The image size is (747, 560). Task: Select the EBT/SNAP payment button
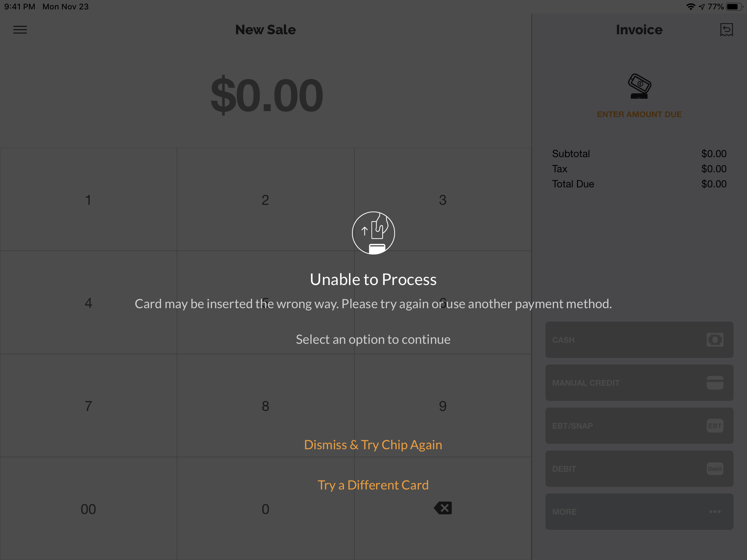639,426
